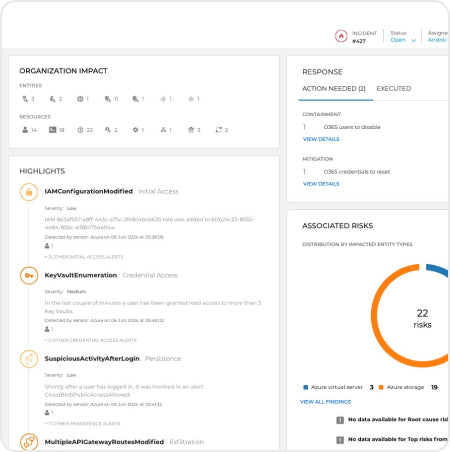Click the 'Severity: Medium' line
Image resolution: width=450 pixels, height=452 pixels.
65,292
